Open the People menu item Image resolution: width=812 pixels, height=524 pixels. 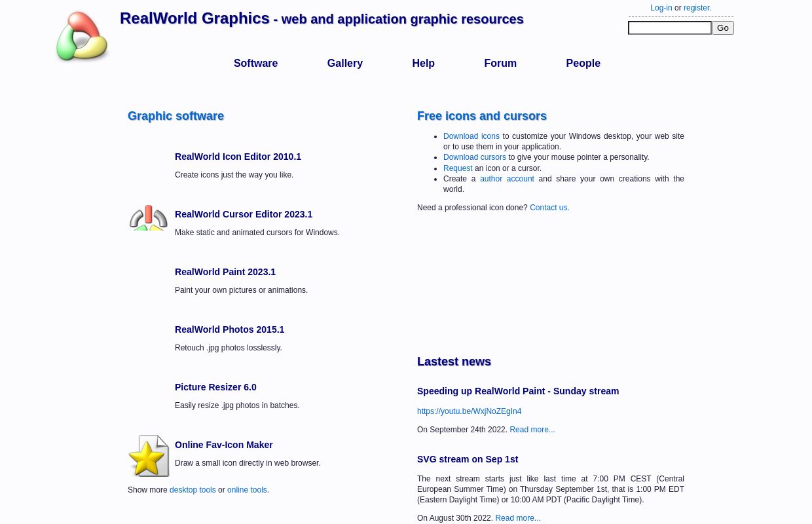583,64
